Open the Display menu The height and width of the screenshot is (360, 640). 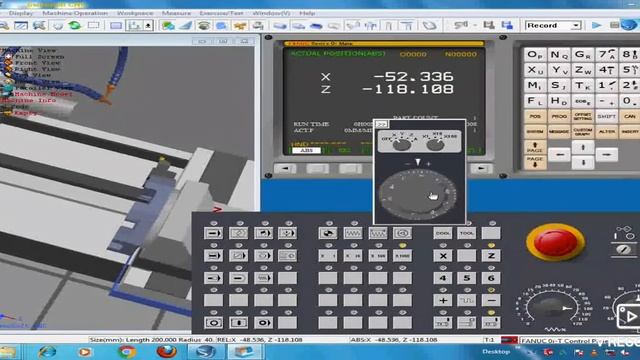[x=21, y=13]
